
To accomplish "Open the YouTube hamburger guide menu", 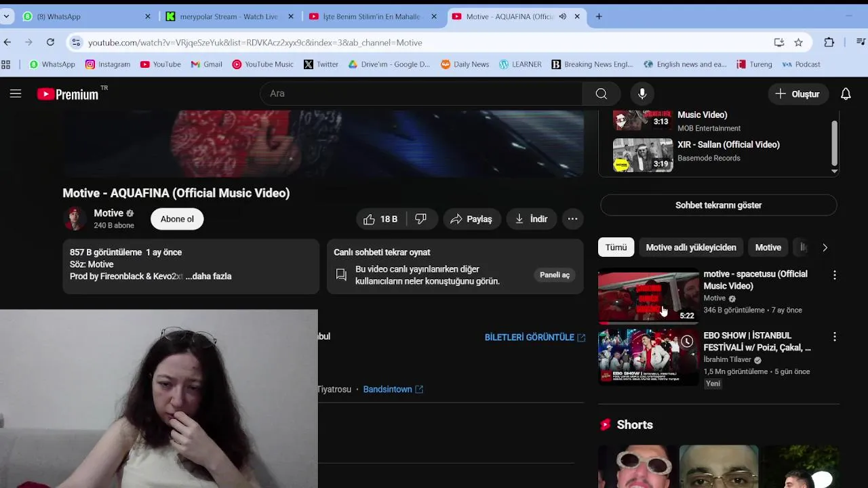I will coord(16,94).
